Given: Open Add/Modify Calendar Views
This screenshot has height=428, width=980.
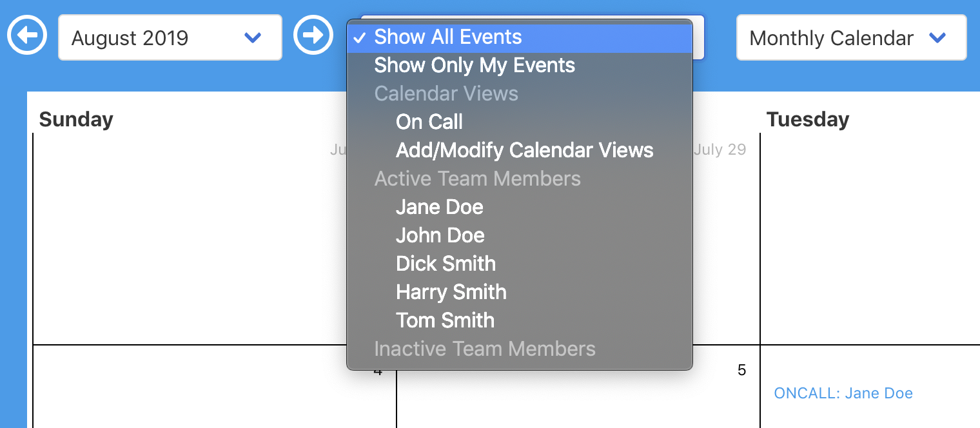Looking at the screenshot, I should (x=524, y=151).
